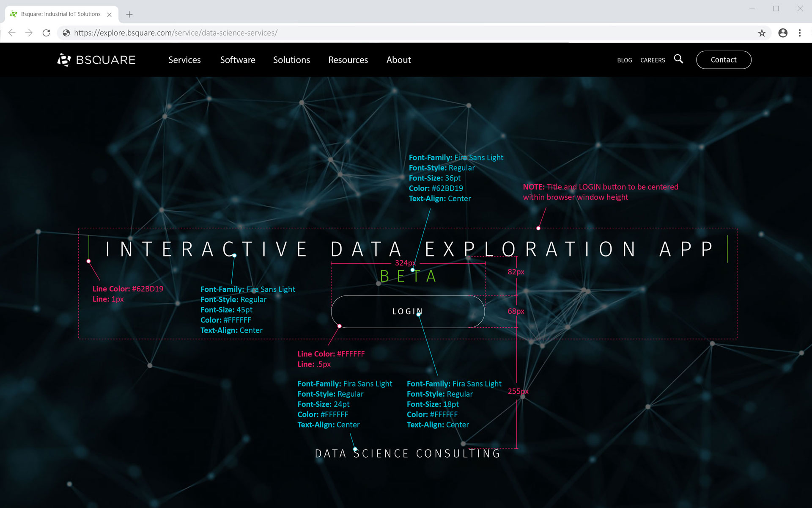Click the browser back arrow
This screenshot has height=508, width=812.
(12, 33)
